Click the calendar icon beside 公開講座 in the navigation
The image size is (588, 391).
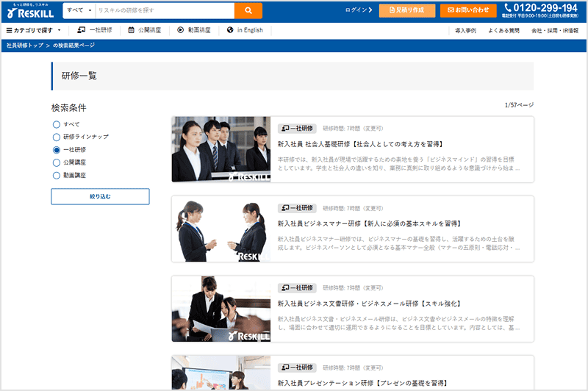coord(132,30)
